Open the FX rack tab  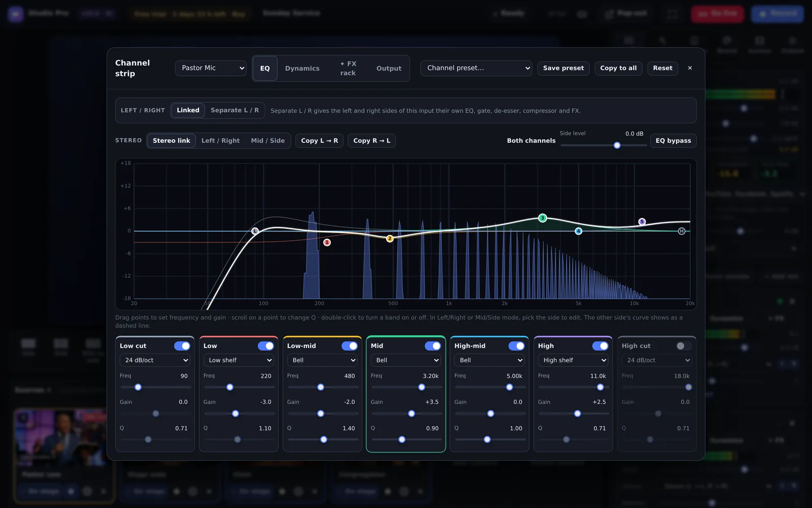tap(348, 69)
